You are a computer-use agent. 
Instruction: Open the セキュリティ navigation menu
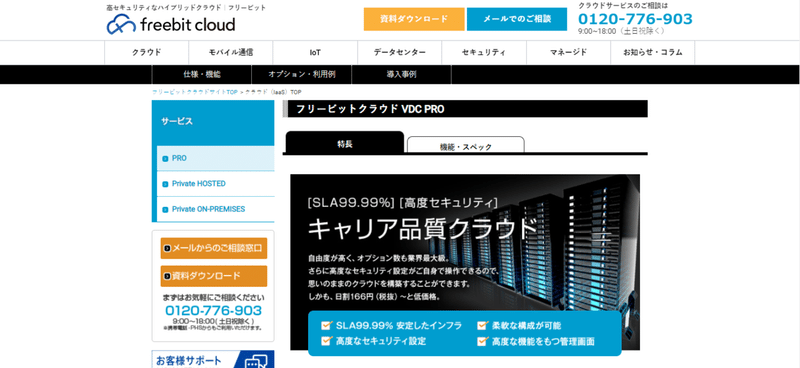(x=484, y=52)
